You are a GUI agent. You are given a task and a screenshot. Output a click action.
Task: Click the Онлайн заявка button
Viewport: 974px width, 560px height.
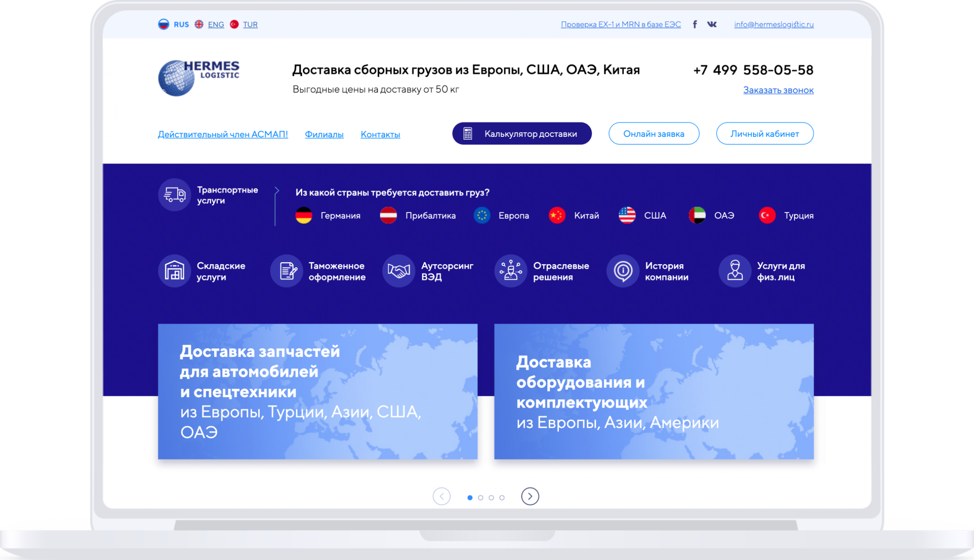point(654,134)
